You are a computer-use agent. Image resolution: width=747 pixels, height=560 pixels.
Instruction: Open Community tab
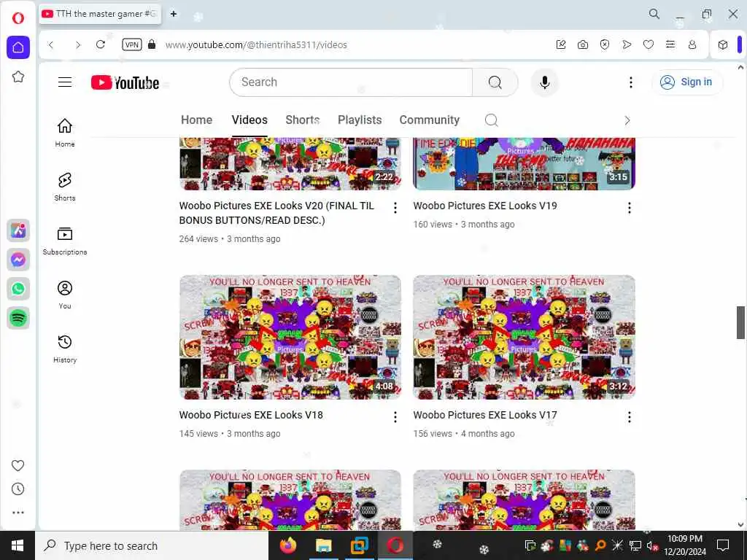coord(429,120)
